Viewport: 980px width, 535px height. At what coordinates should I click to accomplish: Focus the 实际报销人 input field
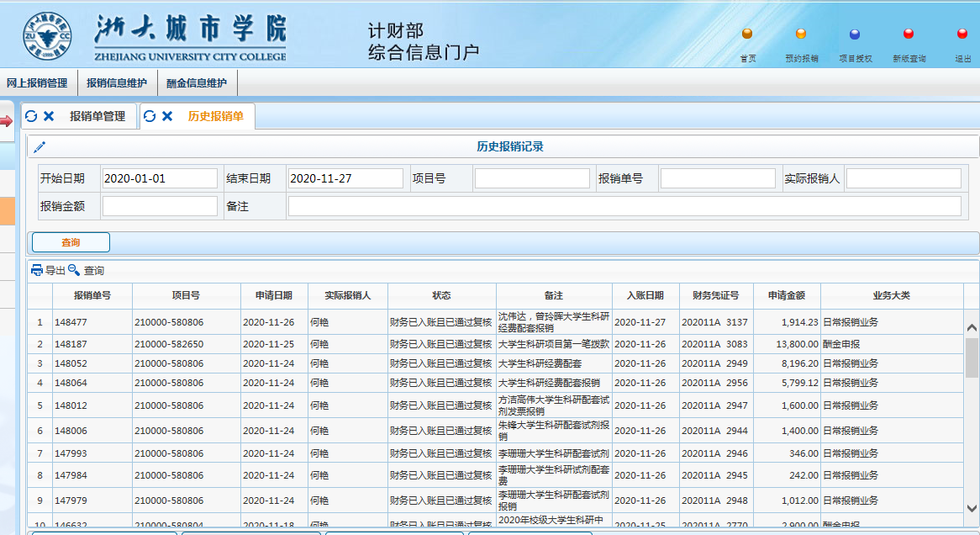(x=904, y=178)
